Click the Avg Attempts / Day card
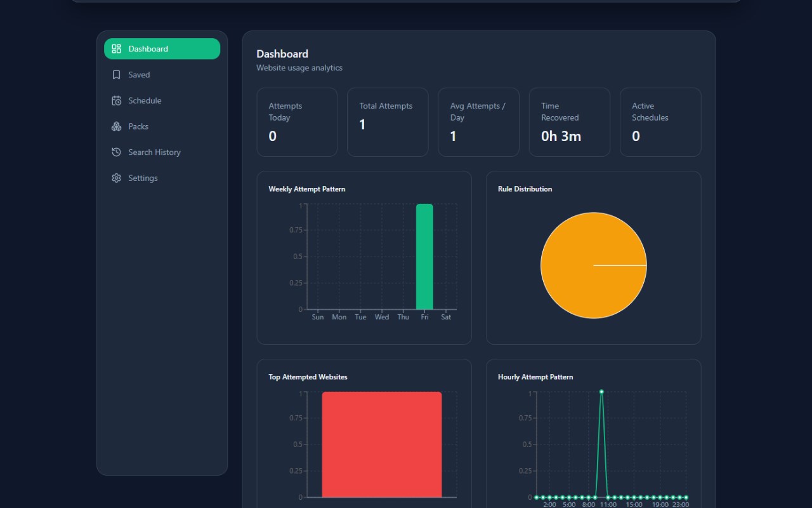The height and width of the screenshot is (508, 812). [x=478, y=122]
